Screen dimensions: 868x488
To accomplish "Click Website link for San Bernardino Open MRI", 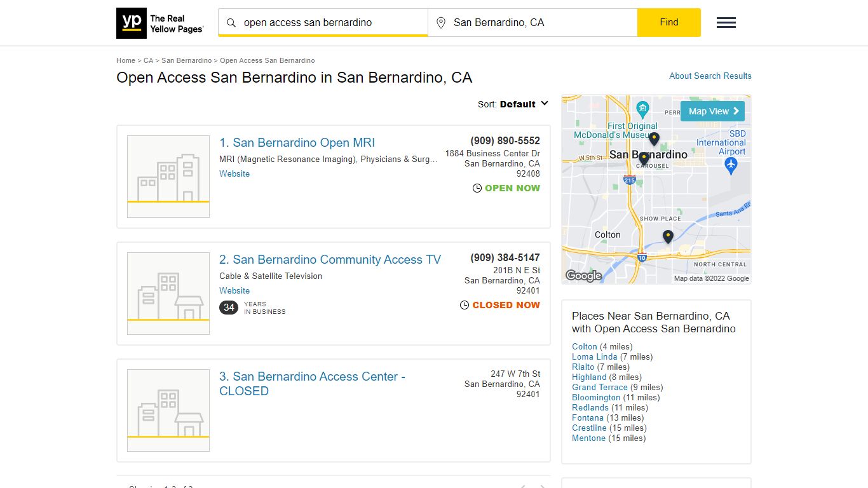I will tap(234, 173).
